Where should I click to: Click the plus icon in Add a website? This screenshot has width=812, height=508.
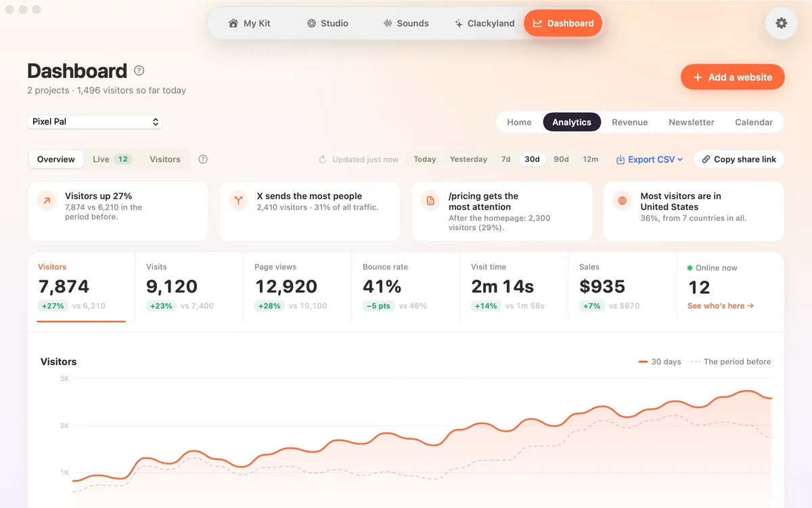pos(698,77)
